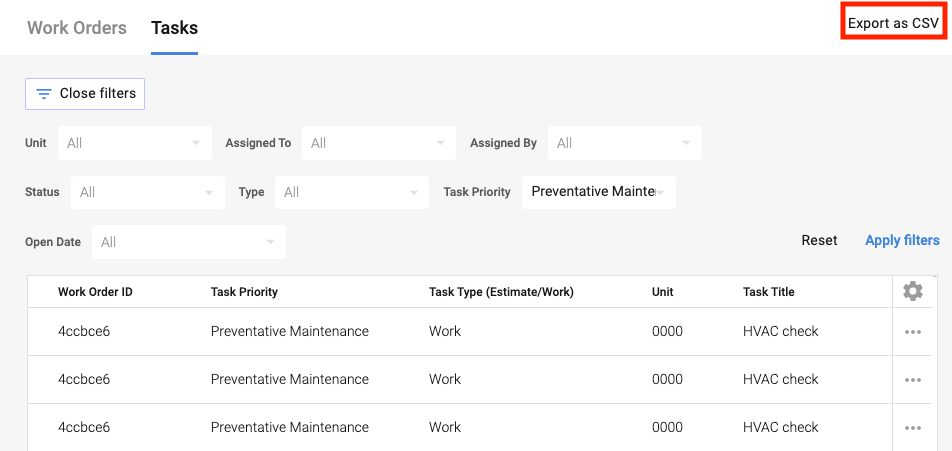Click the Task Priority column header
Screen dimensions: 952x451
244,292
